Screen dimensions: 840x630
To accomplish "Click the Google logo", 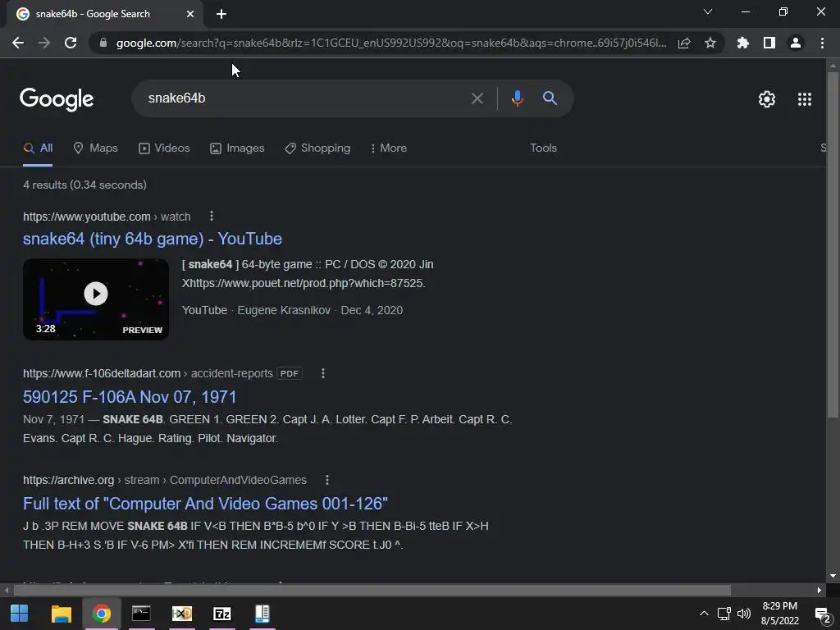I will point(57,99).
